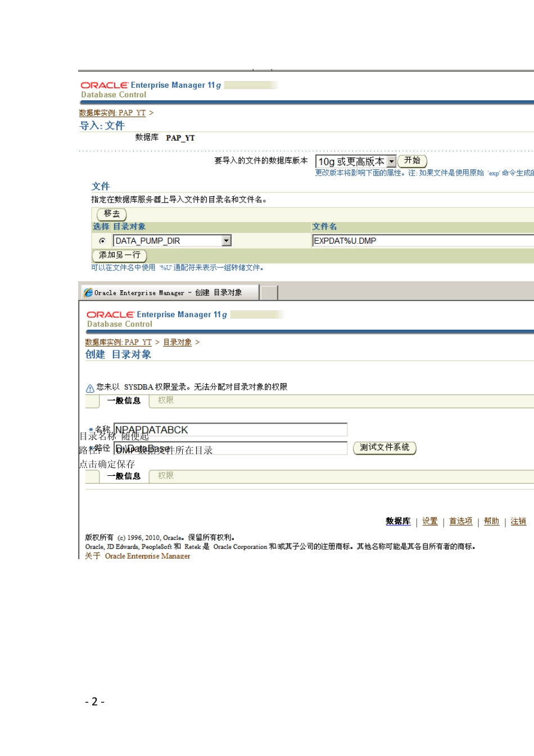The height and width of the screenshot is (756, 534).
Task: Select the browser tab 'Oracle Enterprise Manager - 创建 目录对象'
Action: coord(169,292)
